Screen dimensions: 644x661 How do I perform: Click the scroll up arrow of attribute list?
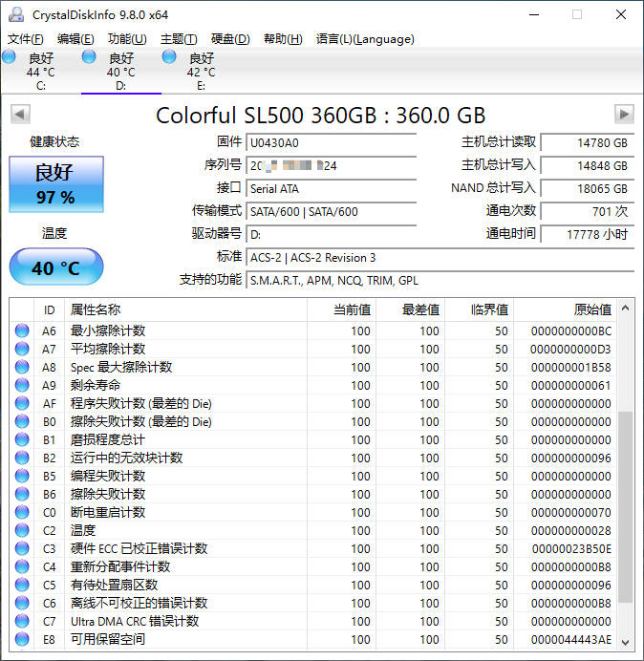coord(626,309)
